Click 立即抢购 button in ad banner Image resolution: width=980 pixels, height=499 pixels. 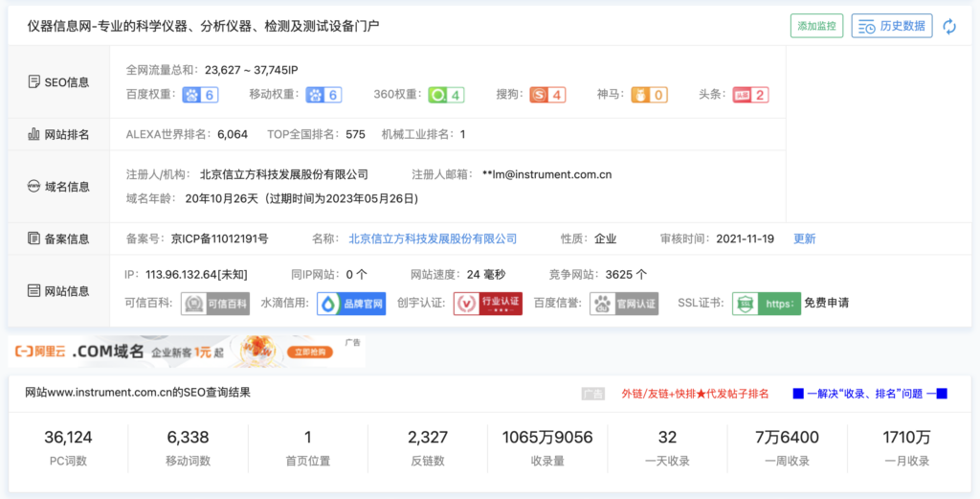pos(311,352)
